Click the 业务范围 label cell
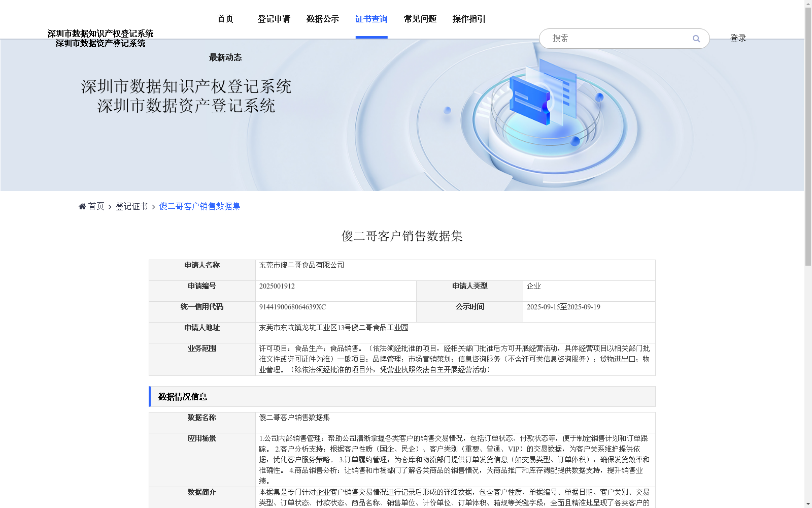 [x=202, y=359]
